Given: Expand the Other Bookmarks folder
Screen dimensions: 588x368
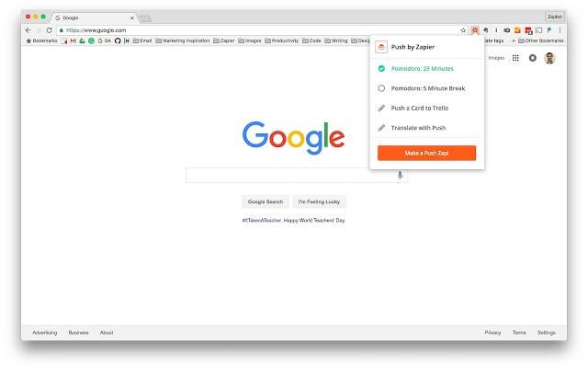Looking at the screenshot, I should [541, 40].
